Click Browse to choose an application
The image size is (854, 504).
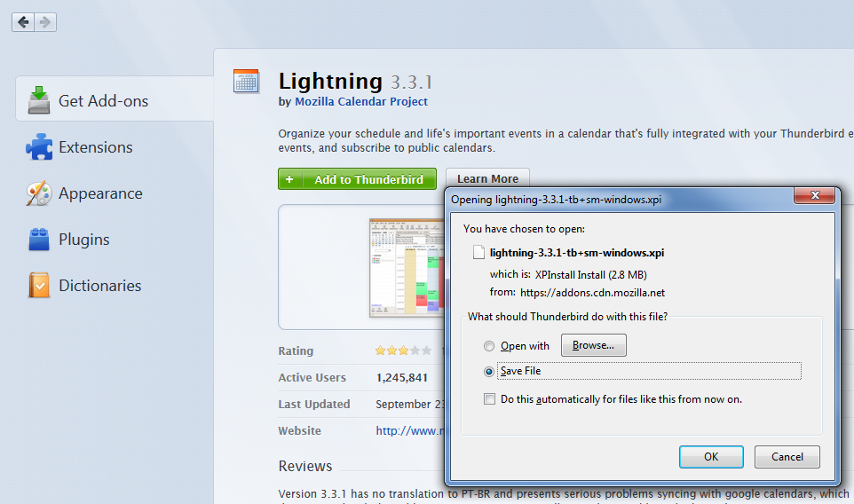[594, 346]
